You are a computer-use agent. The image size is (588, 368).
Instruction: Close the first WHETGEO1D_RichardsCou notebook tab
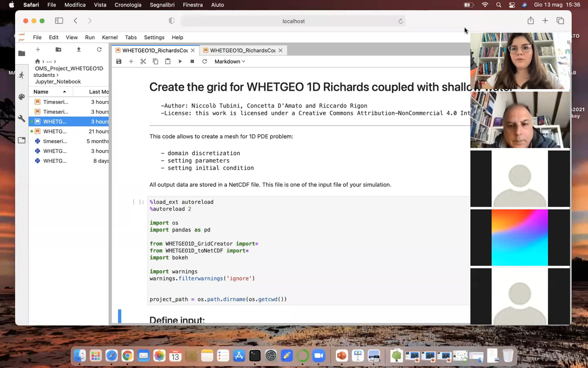193,50
